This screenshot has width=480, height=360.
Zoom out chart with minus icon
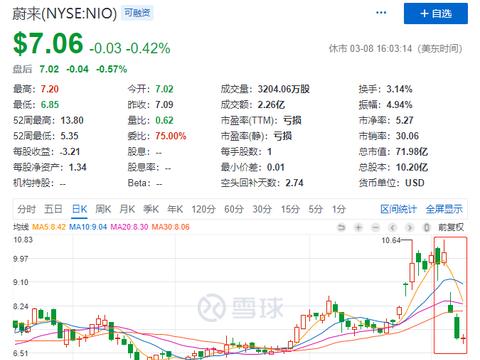(376, 228)
